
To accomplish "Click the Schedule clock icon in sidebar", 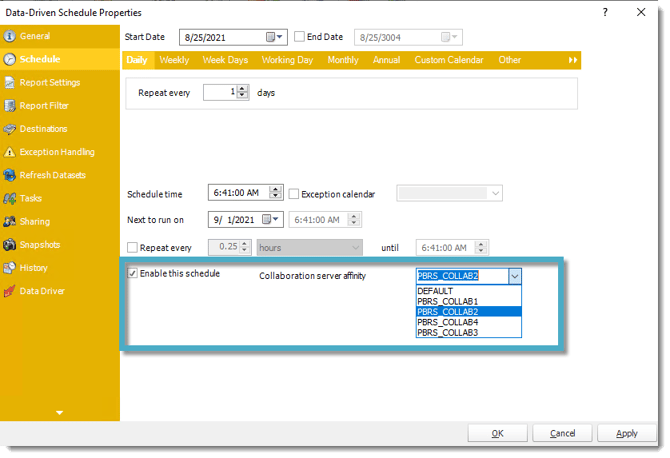I will [x=9, y=59].
